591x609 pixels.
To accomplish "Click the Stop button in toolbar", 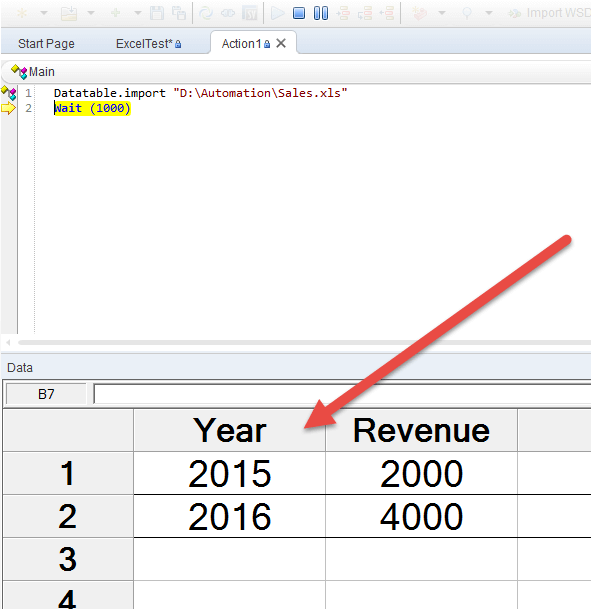I will coord(299,13).
